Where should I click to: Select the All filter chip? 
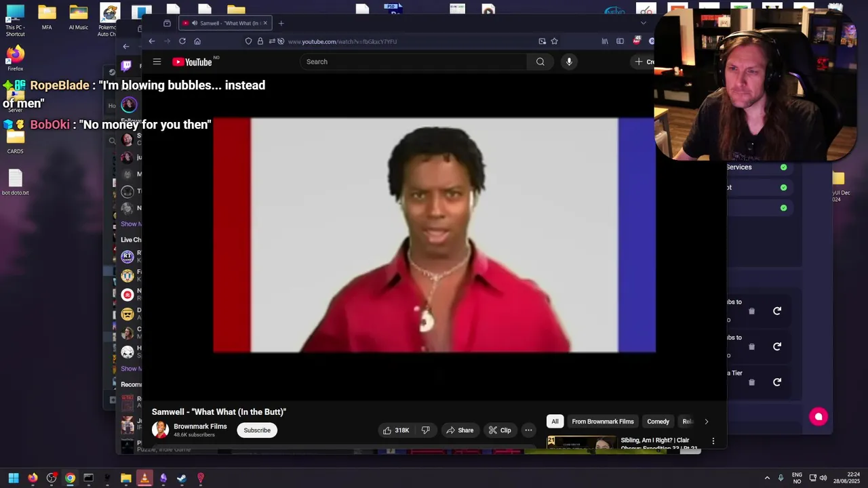[555, 422]
